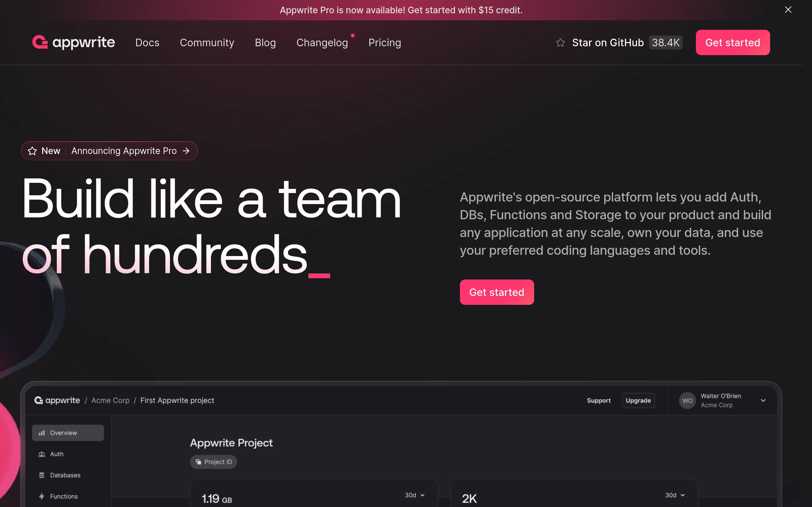Image resolution: width=812 pixels, height=507 pixels.
Task: Open the Docs page from the navigation
Action: click(x=147, y=42)
